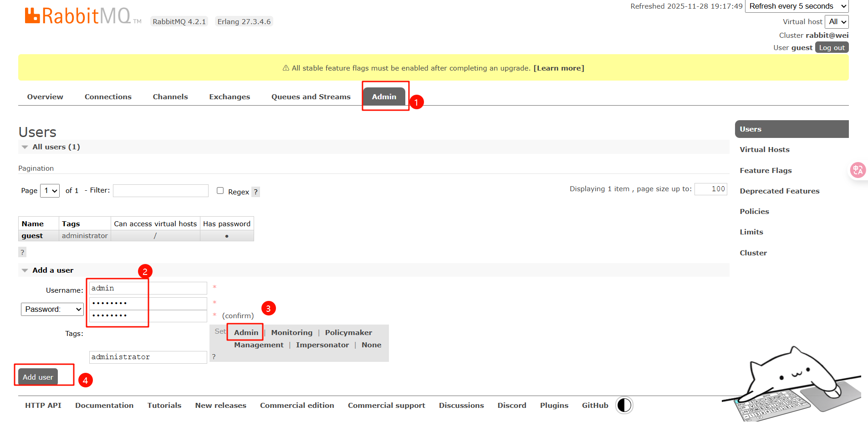The height and width of the screenshot is (432, 868).
Task: Switch to the Connections tab
Action: coord(108,97)
